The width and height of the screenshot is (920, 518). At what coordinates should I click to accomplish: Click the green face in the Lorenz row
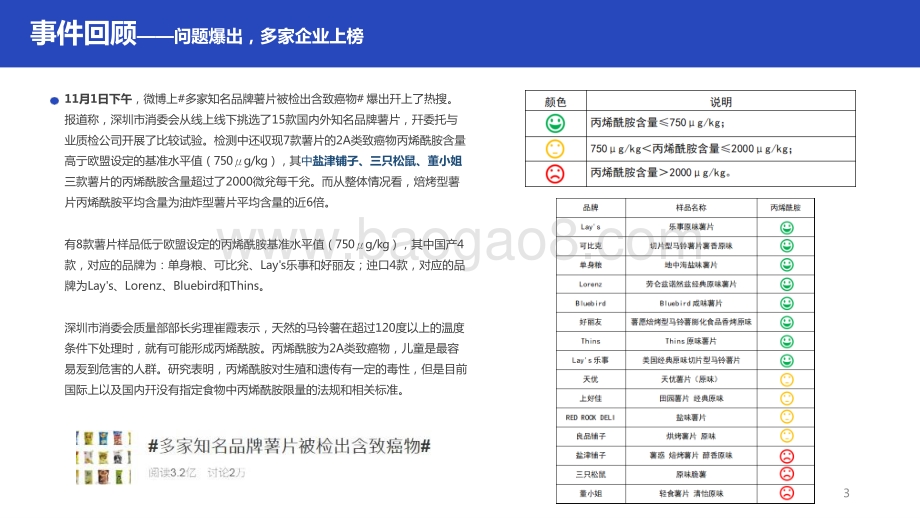[787, 285]
